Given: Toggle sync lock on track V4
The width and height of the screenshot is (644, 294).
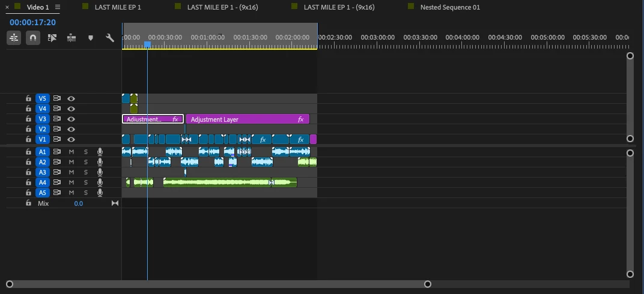Looking at the screenshot, I should point(56,109).
